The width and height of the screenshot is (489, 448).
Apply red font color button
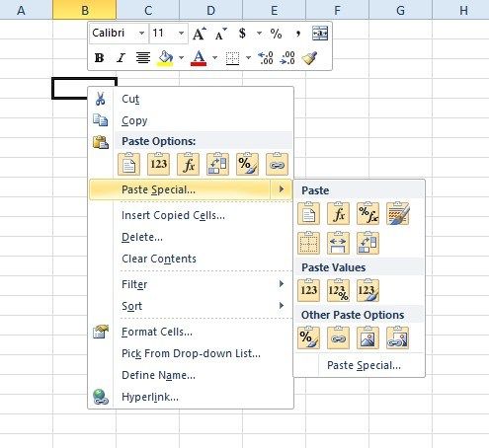[199, 58]
